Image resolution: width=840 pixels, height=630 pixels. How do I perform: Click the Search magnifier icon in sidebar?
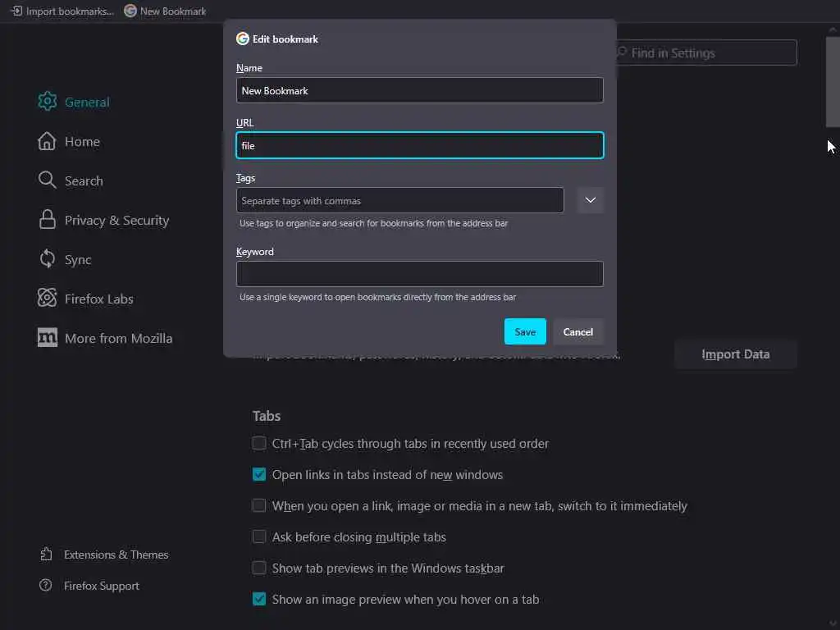[47, 180]
